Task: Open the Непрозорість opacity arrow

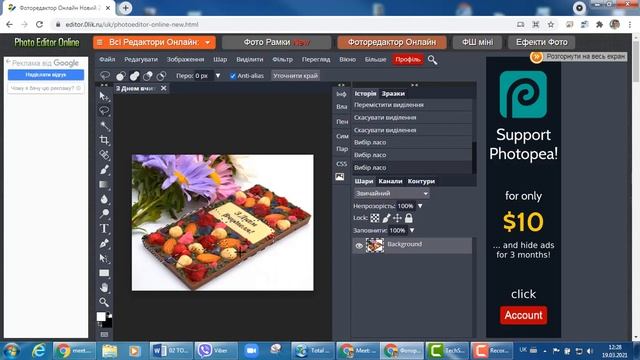Action: coord(420,206)
